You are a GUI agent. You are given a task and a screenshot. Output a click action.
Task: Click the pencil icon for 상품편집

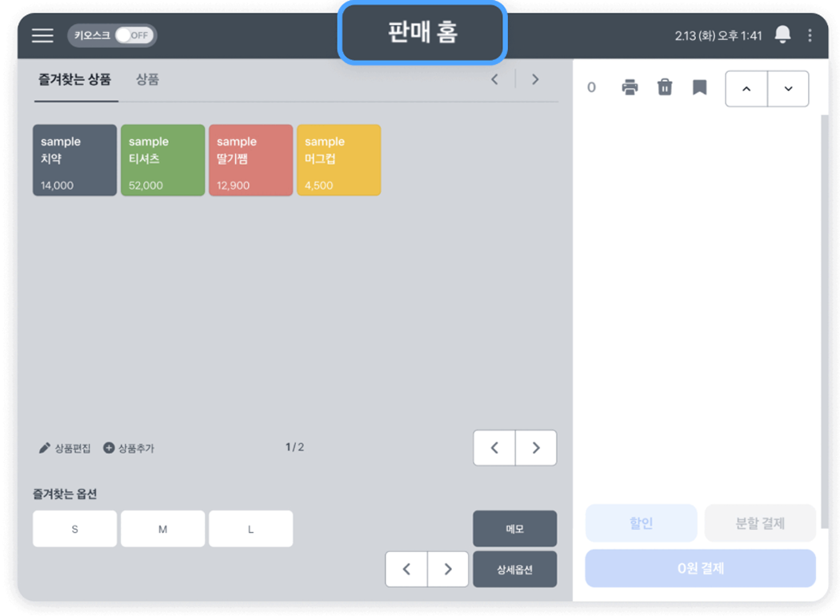tap(44, 448)
